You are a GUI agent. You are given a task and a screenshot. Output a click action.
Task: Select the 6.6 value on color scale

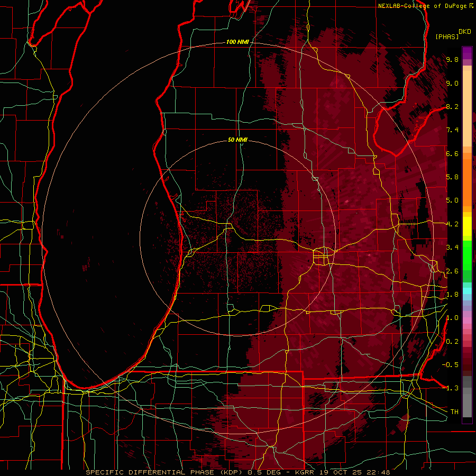(452, 153)
